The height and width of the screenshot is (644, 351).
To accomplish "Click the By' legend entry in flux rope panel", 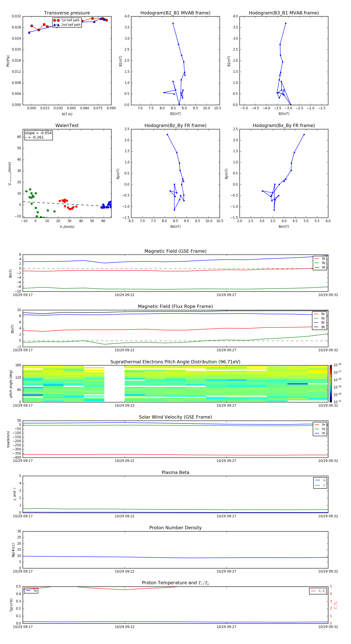I will point(320,318).
